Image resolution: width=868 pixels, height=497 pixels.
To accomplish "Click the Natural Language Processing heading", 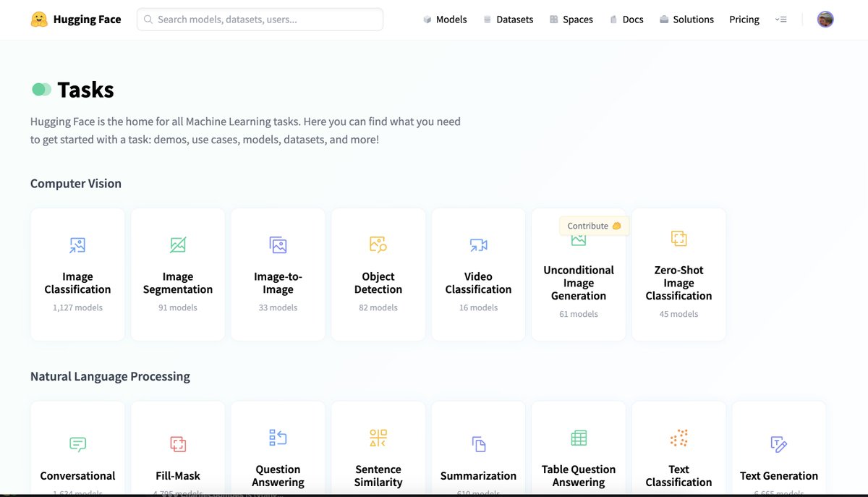I will point(110,376).
